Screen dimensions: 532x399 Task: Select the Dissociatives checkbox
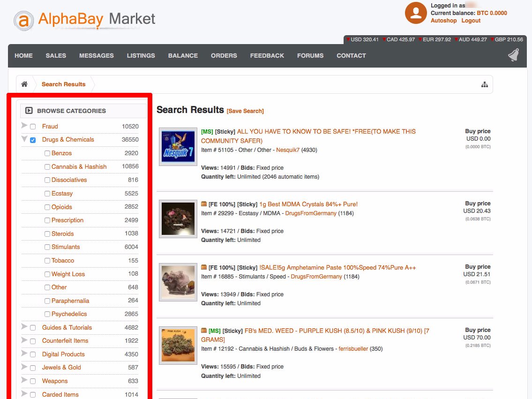click(x=47, y=180)
